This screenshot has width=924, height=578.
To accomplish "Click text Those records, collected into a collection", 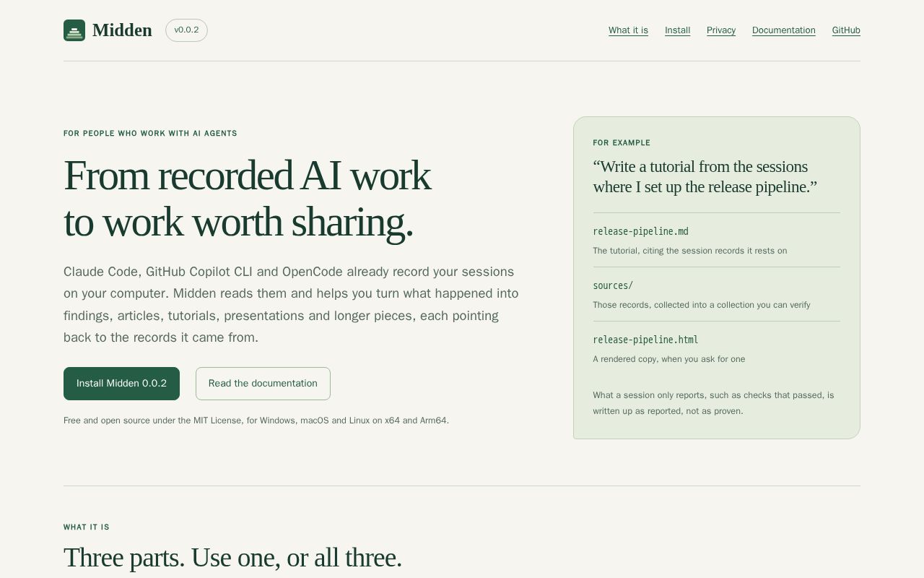I will [x=701, y=305].
